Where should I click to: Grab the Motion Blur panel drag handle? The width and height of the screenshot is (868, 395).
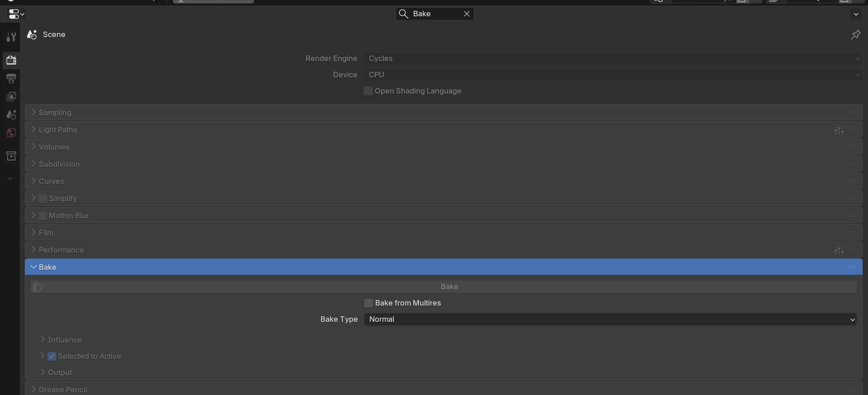tap(853, 216)
